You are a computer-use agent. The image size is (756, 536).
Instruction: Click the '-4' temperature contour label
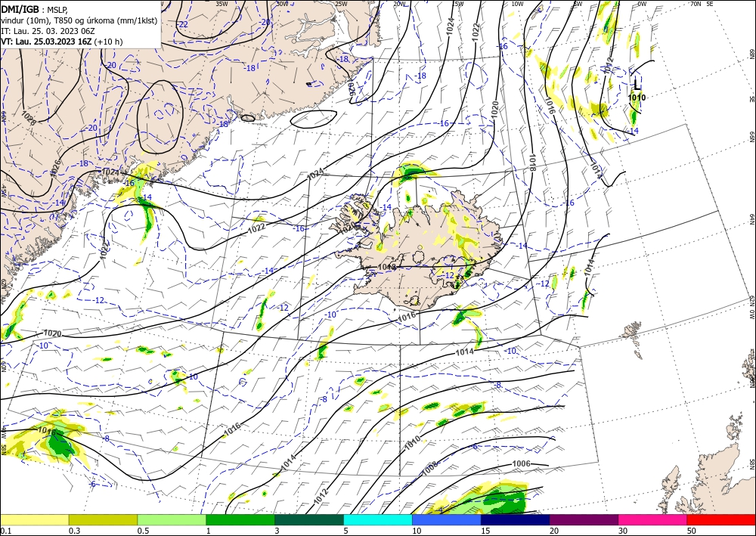click(x=440, y=510)
